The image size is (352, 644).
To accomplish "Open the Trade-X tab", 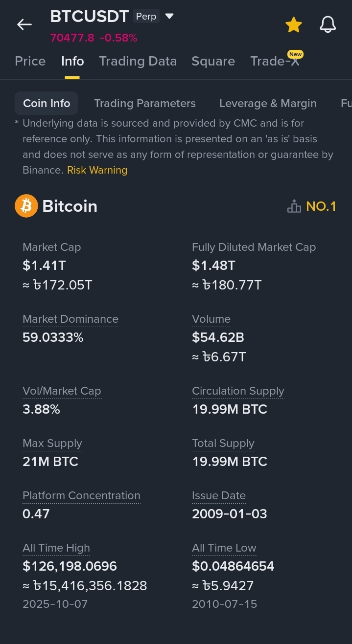I will pyautogui.click(x=275, y=61).
